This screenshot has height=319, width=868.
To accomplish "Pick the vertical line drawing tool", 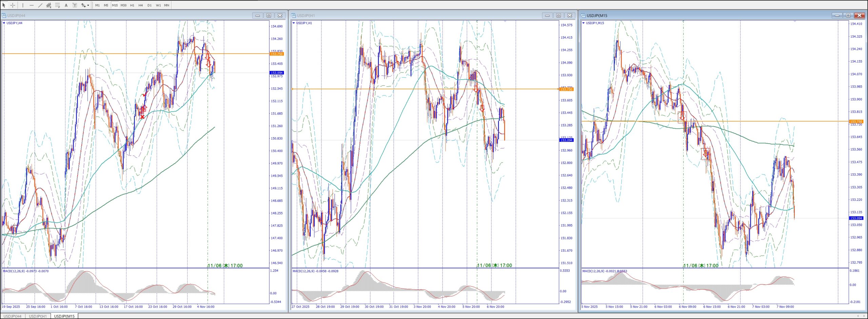I will [23, 5].
